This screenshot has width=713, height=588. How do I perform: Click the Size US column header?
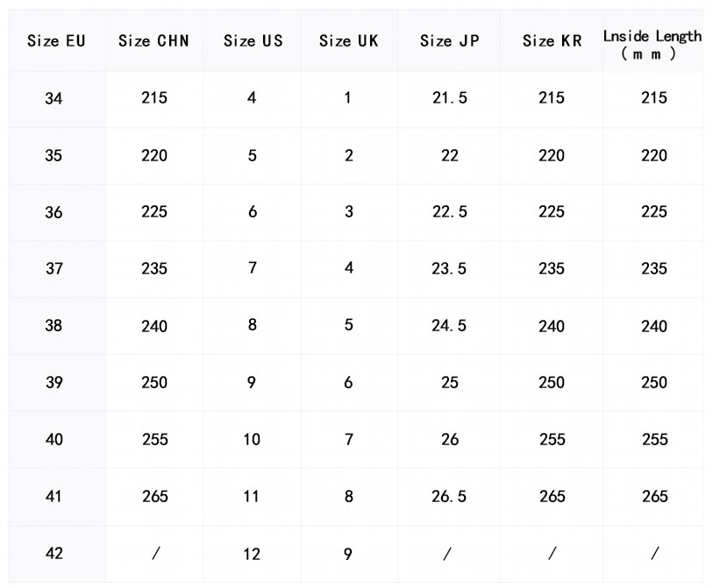click(x=253, y=41)
